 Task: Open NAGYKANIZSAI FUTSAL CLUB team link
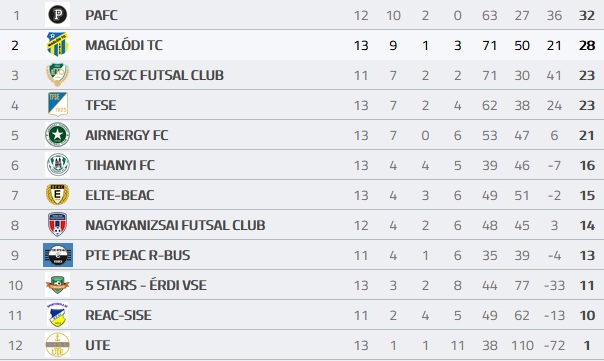(x=175, y=225)
